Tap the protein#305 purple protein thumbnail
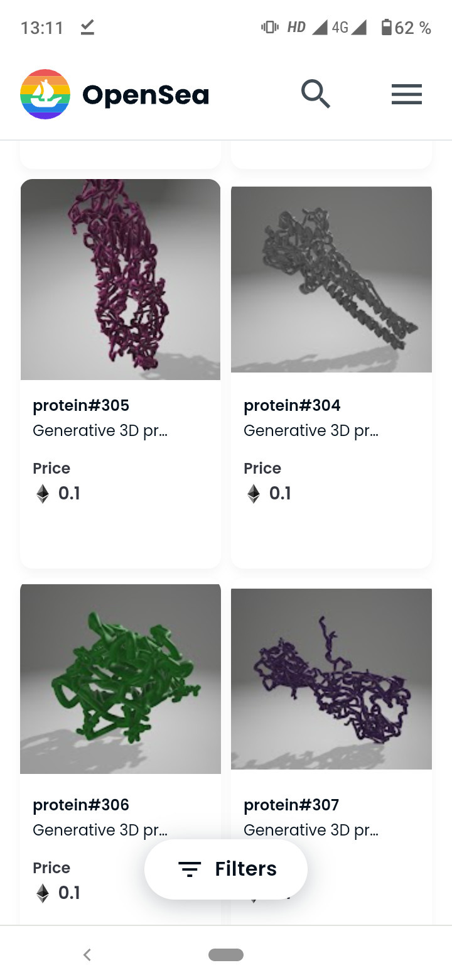Viewport: 452px width, 980px height. (121, 280)
